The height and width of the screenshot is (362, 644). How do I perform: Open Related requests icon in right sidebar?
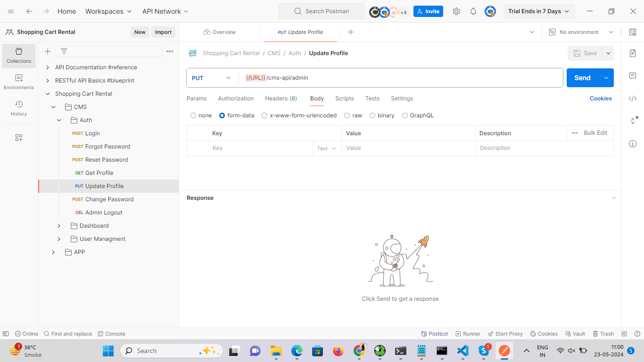tap(633, 121)
